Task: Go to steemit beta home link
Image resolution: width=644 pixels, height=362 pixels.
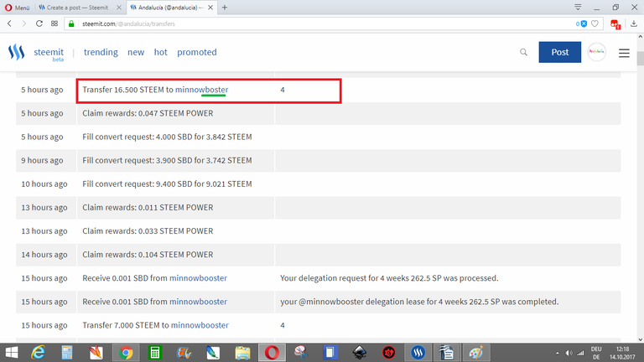Action: [49, 53]
